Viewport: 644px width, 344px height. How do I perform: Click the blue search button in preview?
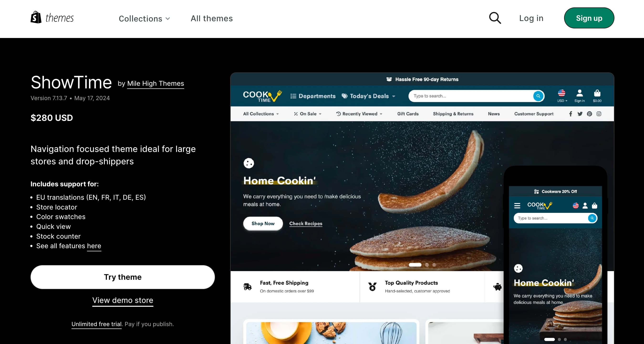coord(538,96)
